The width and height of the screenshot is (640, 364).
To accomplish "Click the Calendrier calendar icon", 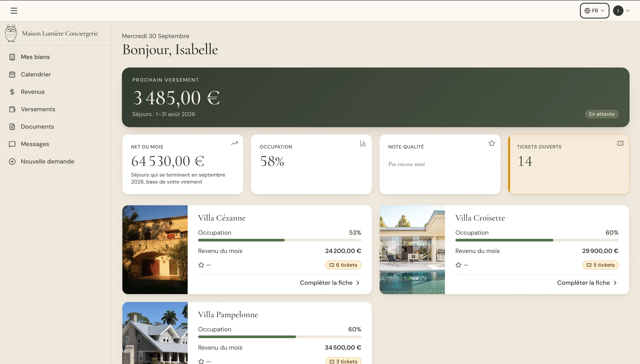I will (x=12, y=74).
